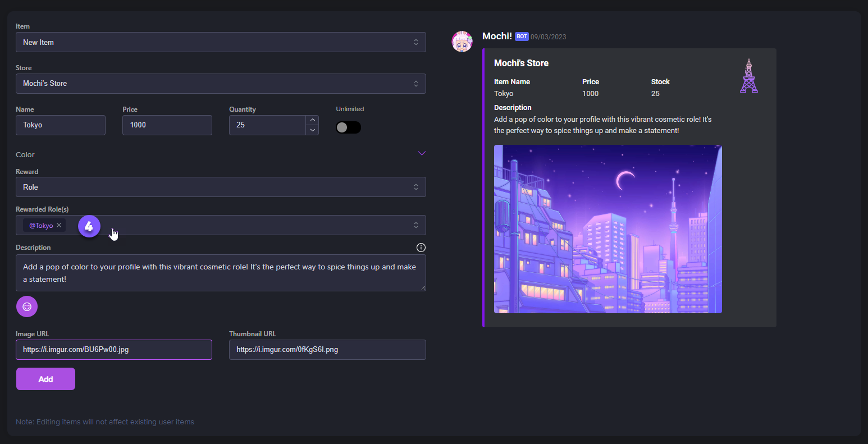Screen dimensions: 868x444
Task: Click Mochi bot avatar
Action: [x=462, y=42]
